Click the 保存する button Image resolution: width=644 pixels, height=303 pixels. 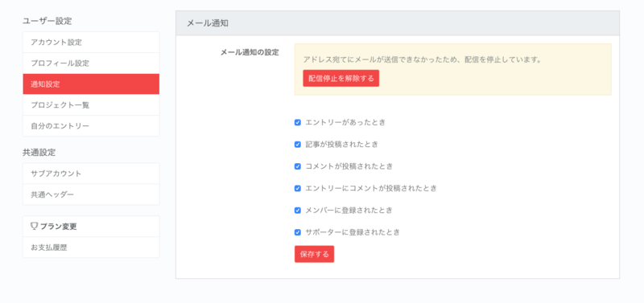pos(314,254)
